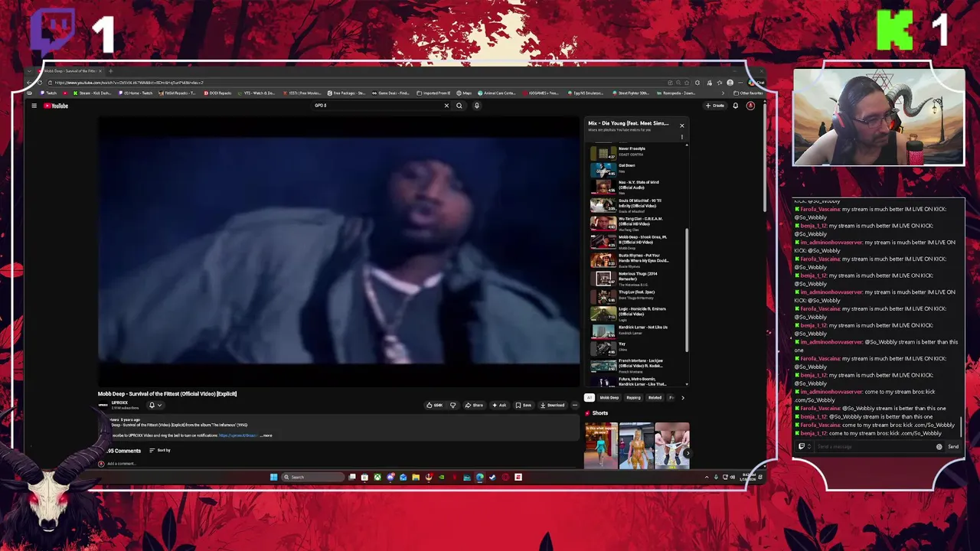Expand the notification options chevron beside the bell
Image resolution: width=980 pixels, height=551 pixels.
pos(159,405)
